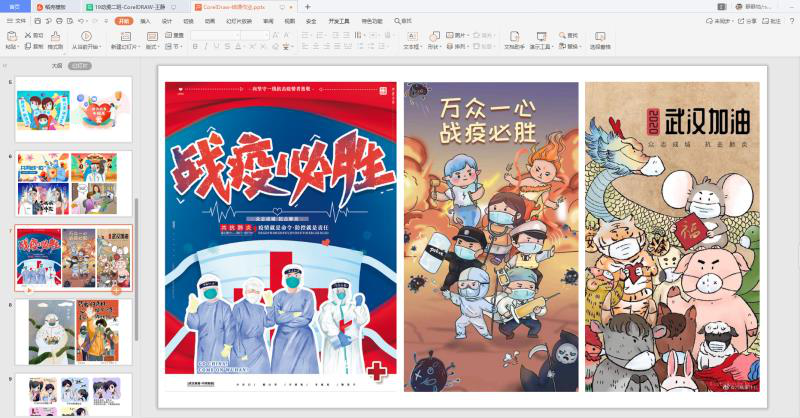Click the Print icon in quick access bar
This screenshot has height=418, width=800.
(x=59, y=21)
